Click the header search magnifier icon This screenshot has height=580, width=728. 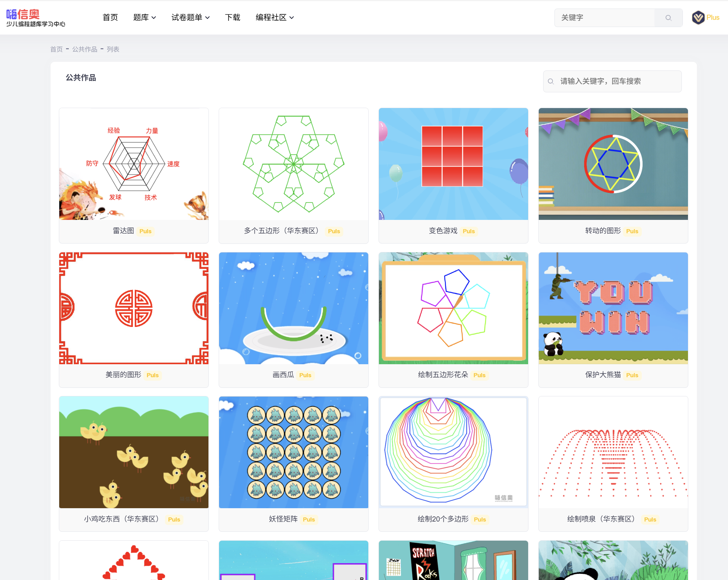[668, 18]
